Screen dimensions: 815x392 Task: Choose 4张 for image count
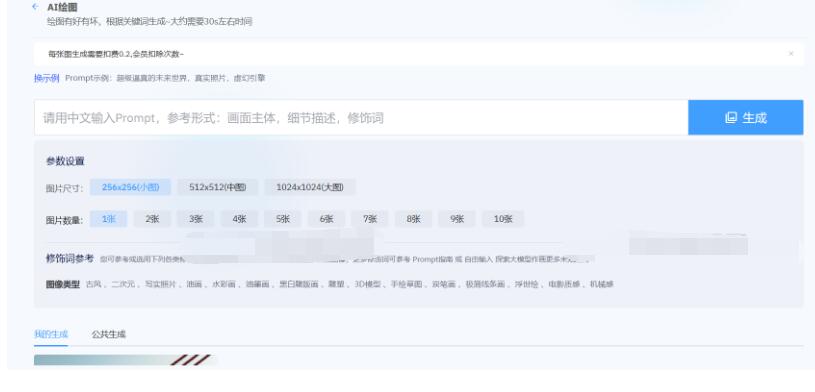(239, 219)
